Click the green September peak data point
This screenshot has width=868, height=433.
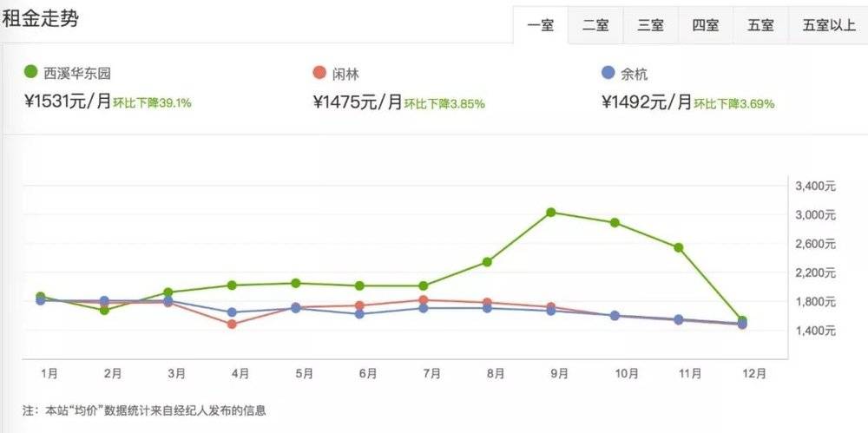point(551,212)
